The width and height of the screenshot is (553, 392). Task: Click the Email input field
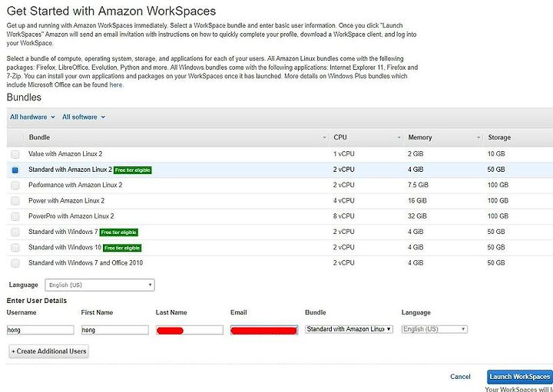pos(263,330)
